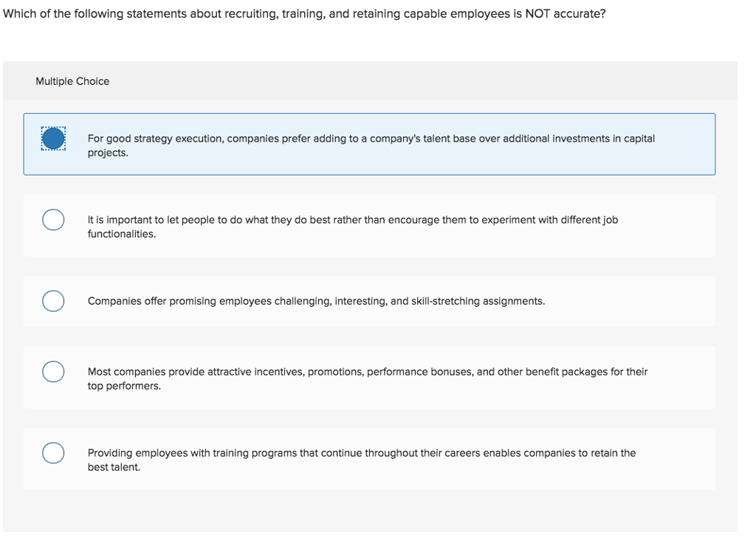
Task: Select the radio button for the skill-stretching assignments option
Action: pyautogui.click(x=52, y=301)
